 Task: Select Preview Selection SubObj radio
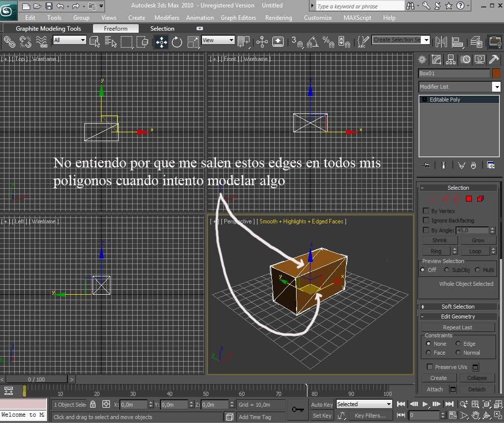[x=447, y=269]
